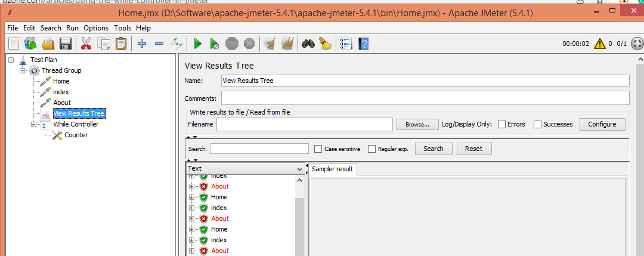Collapse the Test Plan tree node
The width and height of the screenshot is (644, 256).
coord(11,60)
